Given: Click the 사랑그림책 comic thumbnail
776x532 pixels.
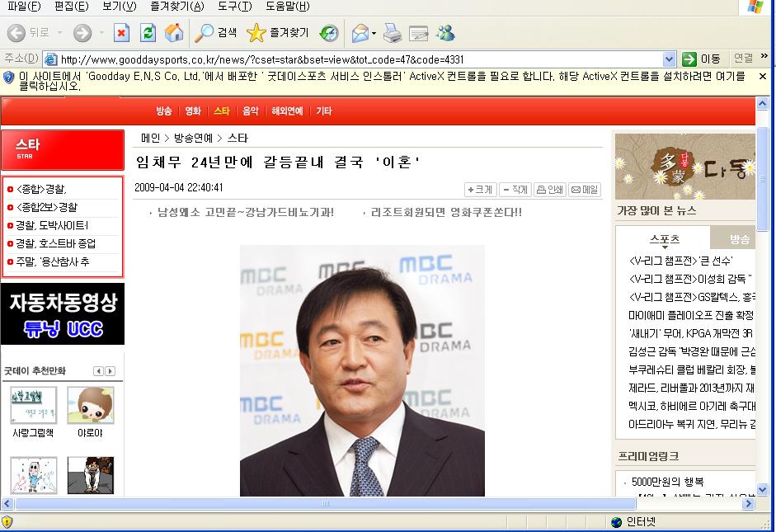Looking at the screenshot, I should tap(33, 405).
